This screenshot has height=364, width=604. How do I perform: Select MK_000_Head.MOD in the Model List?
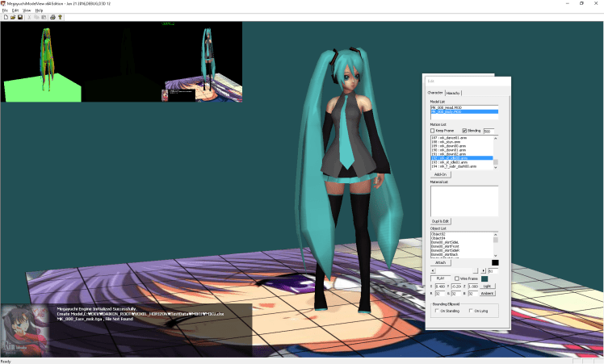[464, 107]
